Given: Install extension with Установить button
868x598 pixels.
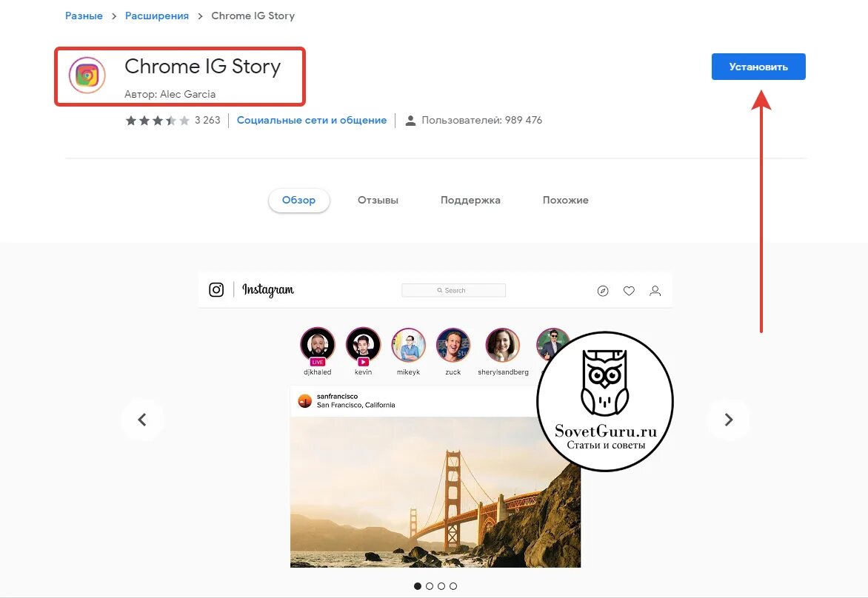Looking at the screenshot, I should tap(758, 67).
